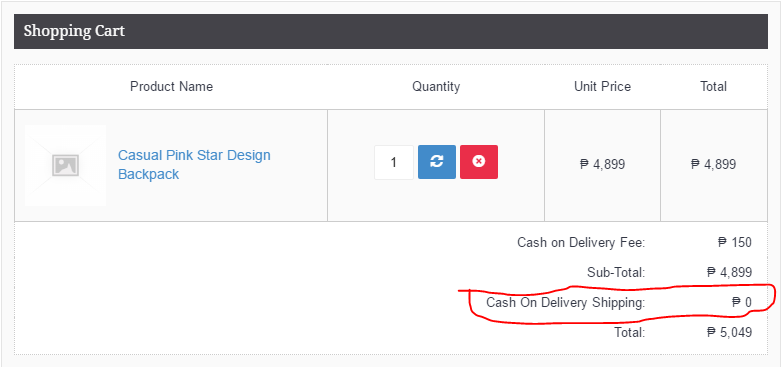This screenshot has height=367, width=781.
Task: Select the ₱ 4,899 sub-total value
Action: [729, 272]
